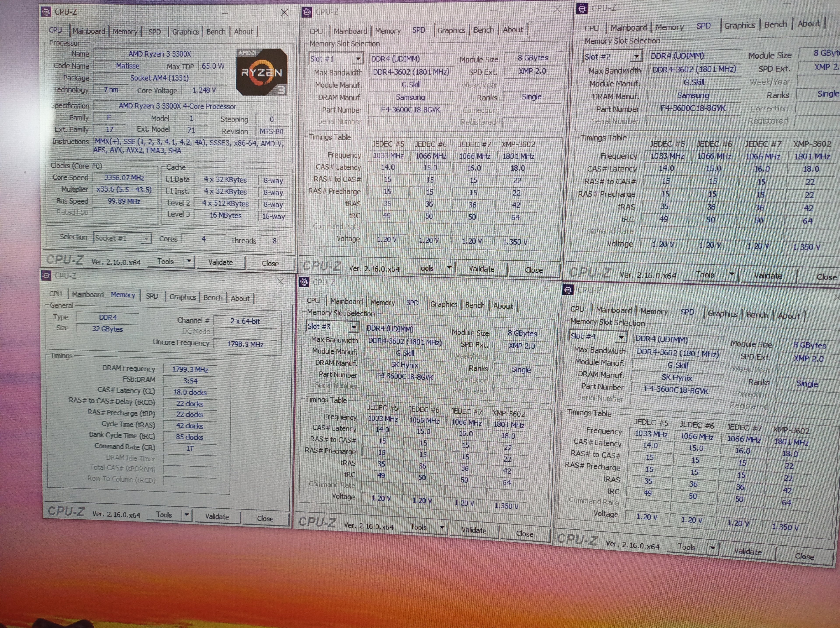Click the CPU-Z title bar icon of the Slot #4 window
The image size is (840, 628).
[568, 290]
